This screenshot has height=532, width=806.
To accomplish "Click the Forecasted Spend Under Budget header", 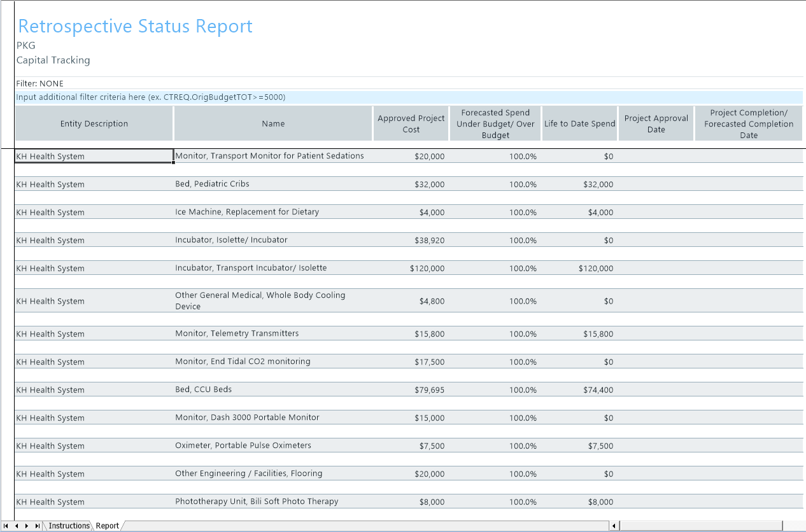I will pyautogui.click(x=495, y=123).
